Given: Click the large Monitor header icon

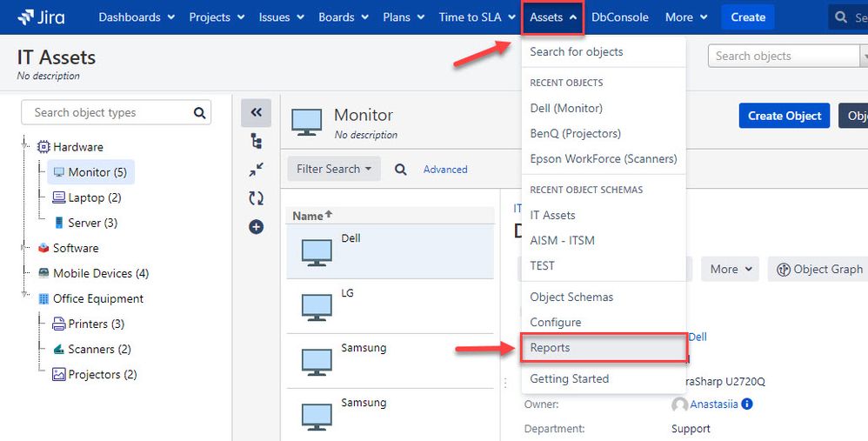Looking at the screenshot, I should [307, 123].
